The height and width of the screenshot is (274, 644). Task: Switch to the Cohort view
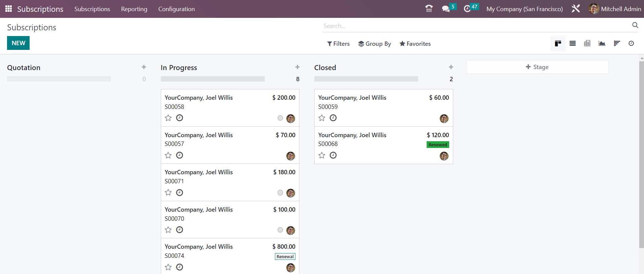point(617,43)
